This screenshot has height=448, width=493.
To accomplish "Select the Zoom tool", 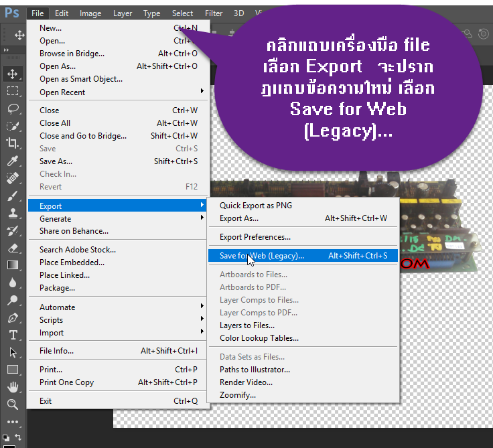I will (13, 404).
